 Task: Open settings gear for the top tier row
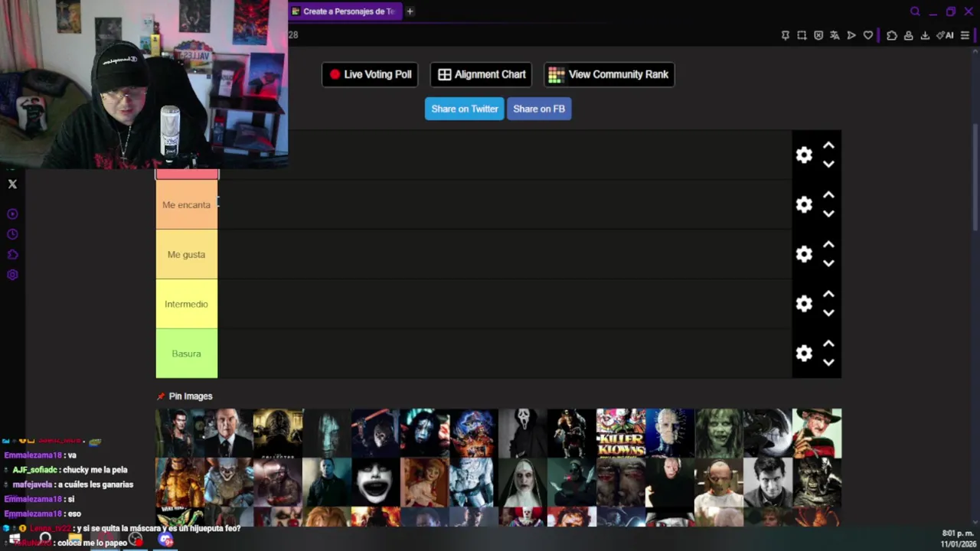(804, 155)
